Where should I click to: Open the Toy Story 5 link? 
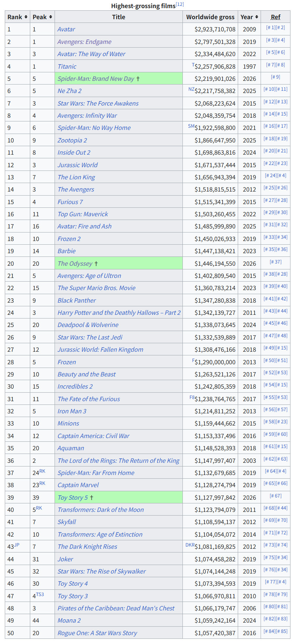click(x=73, y=497)
